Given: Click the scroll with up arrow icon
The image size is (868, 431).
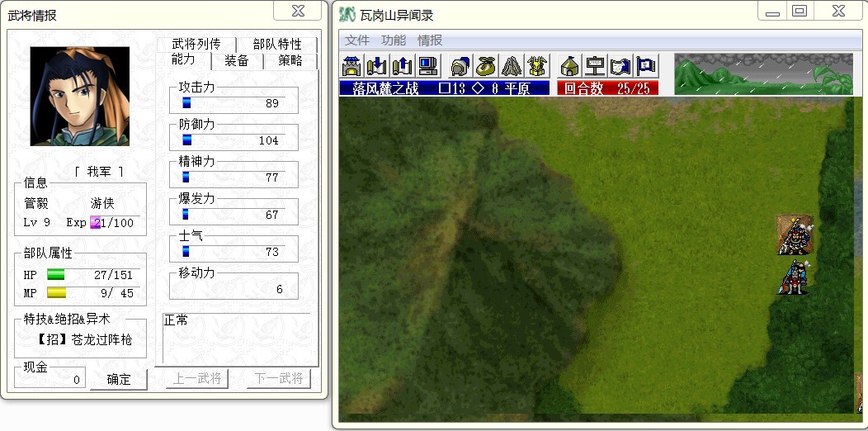Looking at the screenshot, I should click(x=402, y=66).
